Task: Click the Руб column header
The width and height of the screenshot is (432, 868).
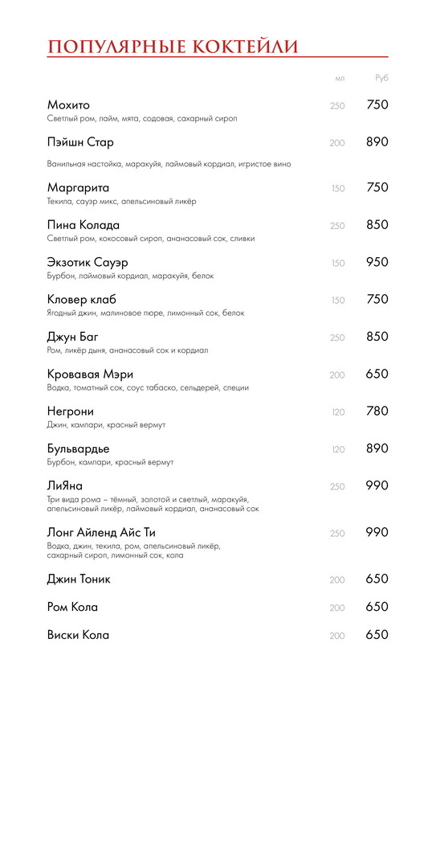Action: coord(381,79)
